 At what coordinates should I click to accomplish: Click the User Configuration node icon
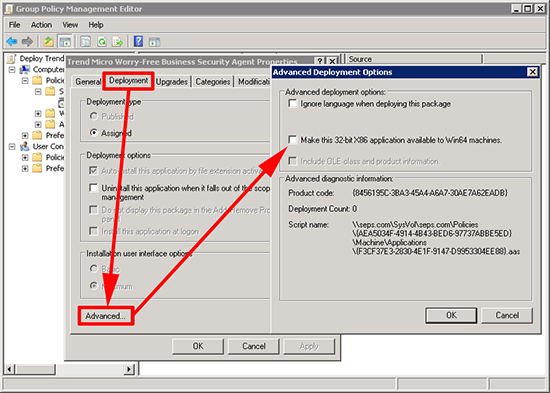coord(25,146)
